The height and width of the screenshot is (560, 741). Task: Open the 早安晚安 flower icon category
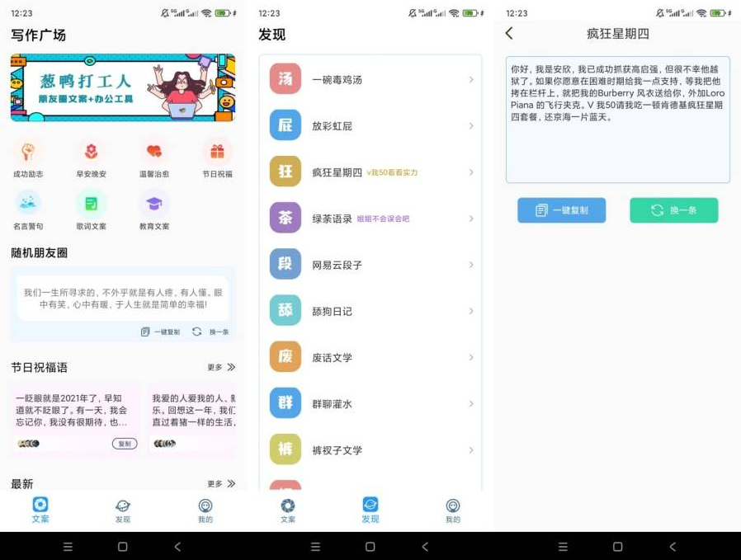[x=92, y=152]
